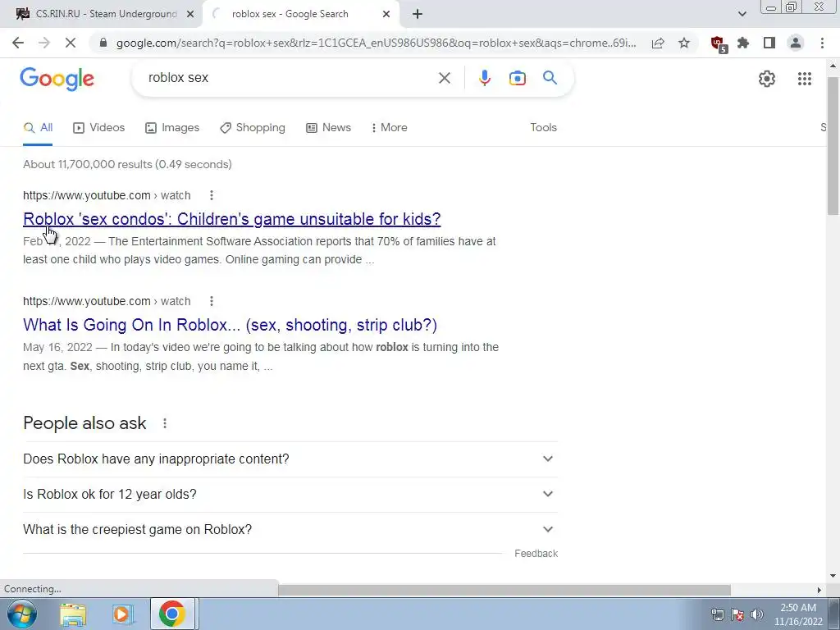Screen dimensions: 840x630
Task: Open Windows Media Player from taskbar
Action: pyautogui.click(x=122, y=614)
